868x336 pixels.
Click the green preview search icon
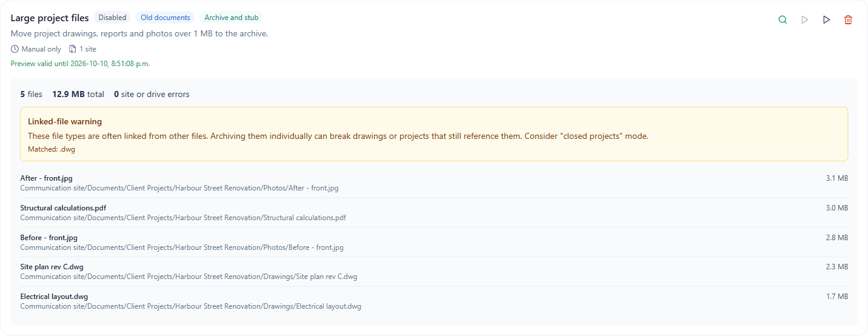tap(783, 20)
